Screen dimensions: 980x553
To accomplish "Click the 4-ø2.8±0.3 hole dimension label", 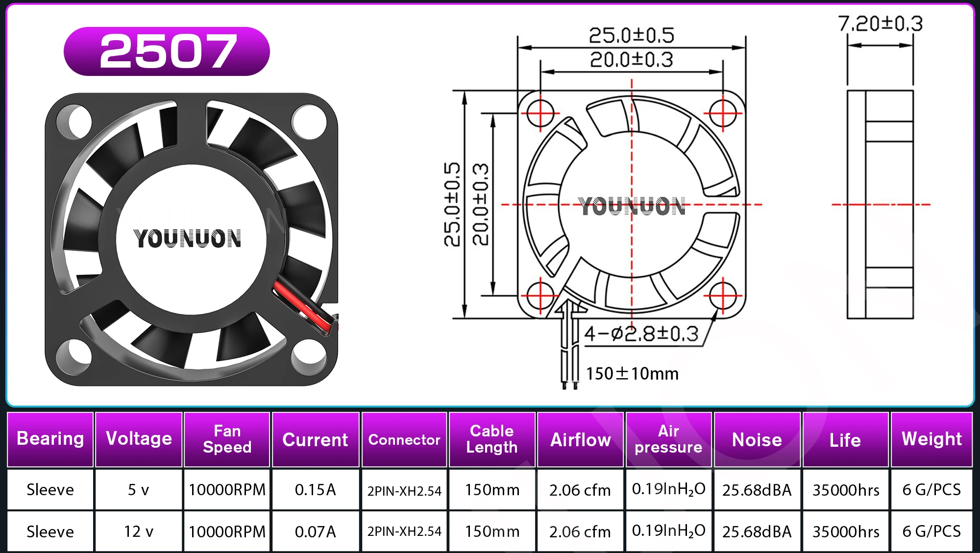I will [x=641, y=334].
